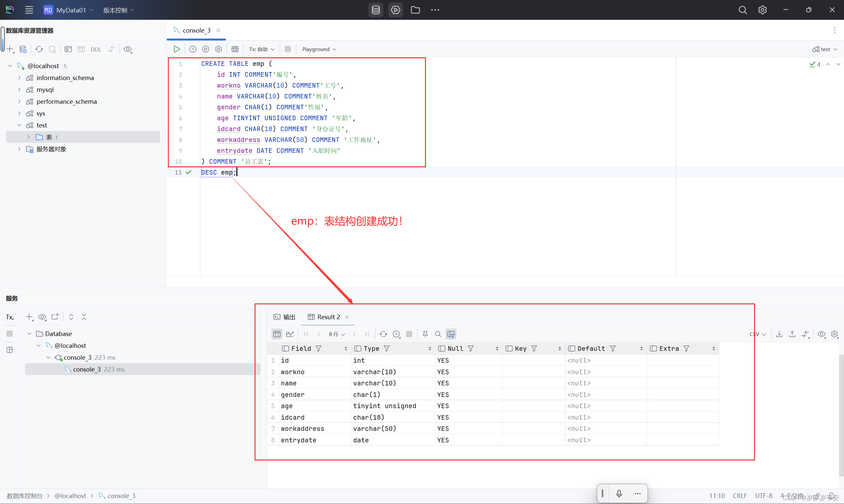Toggle the table view mode in results
The height and width of the screenshot is (504, 844).
click(277, 334)
